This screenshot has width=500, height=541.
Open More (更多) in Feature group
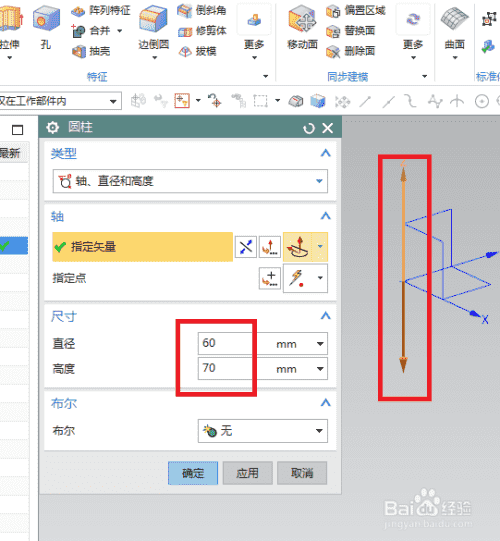(254, 31)
